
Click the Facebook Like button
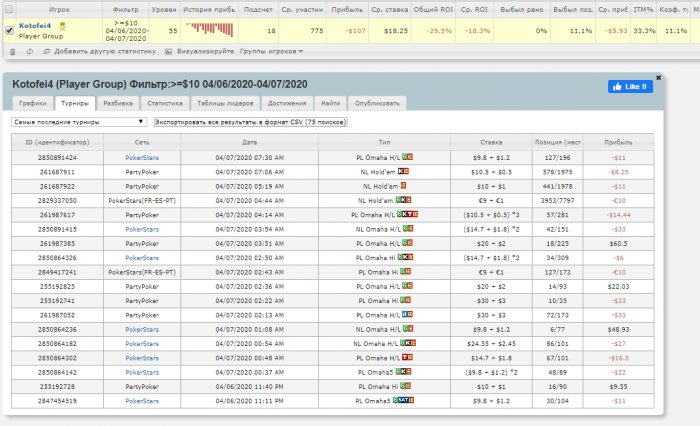(x=630, y=87)
